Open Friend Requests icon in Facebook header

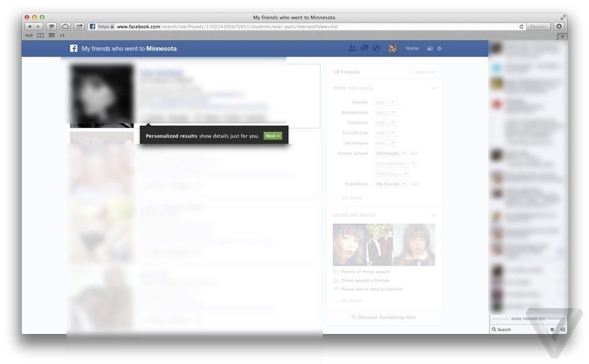pos(352,48)
